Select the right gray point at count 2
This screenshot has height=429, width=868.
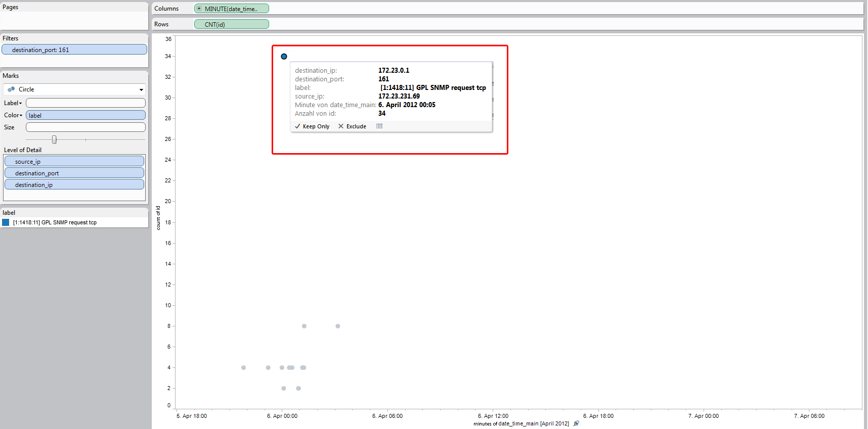(x=298, y=388)
